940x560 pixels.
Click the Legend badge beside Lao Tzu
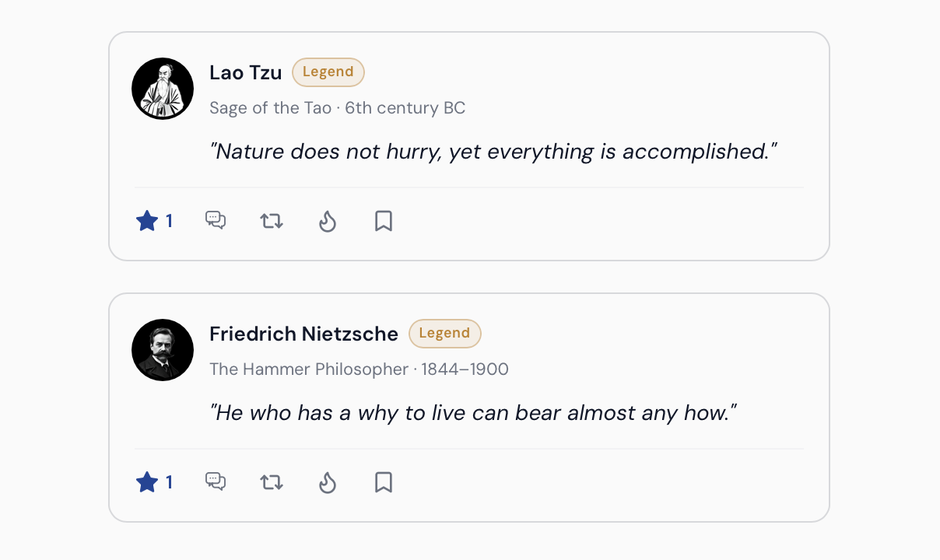[x=328, y=72]
